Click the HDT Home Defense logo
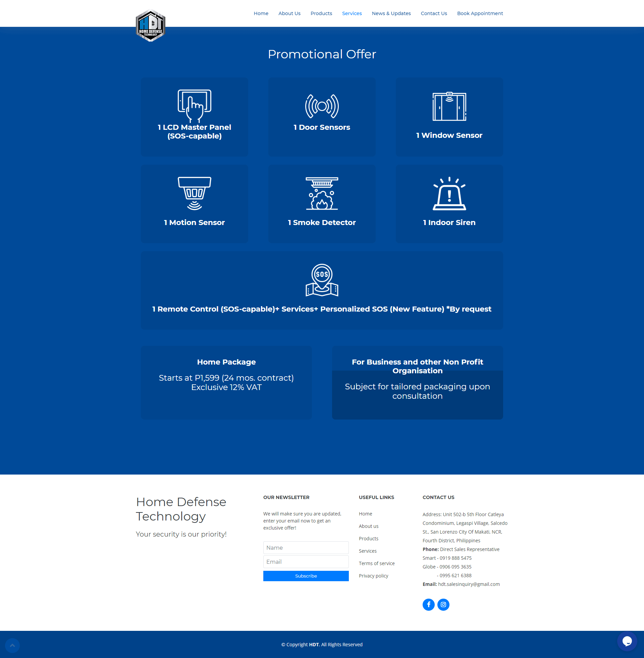The image size is (644, 658). coord(151,26)
